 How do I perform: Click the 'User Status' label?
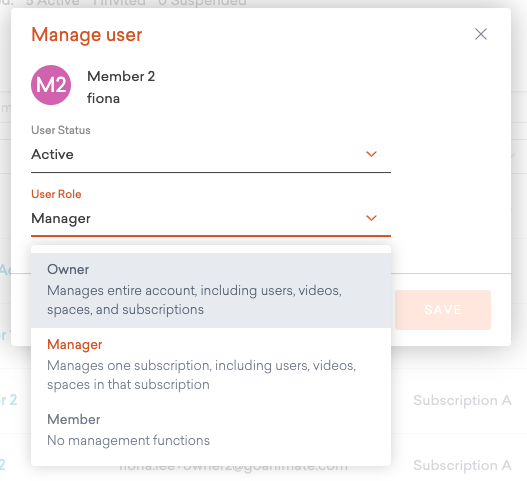click(61, 130)
